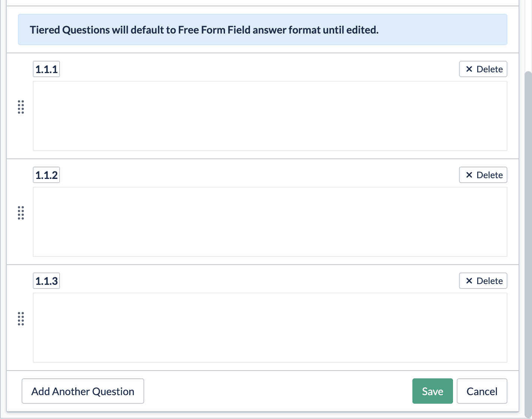Focus the empty text box for question 1.1.2
The width and height of the screenshot is (532, 419).
pos(270,222)
